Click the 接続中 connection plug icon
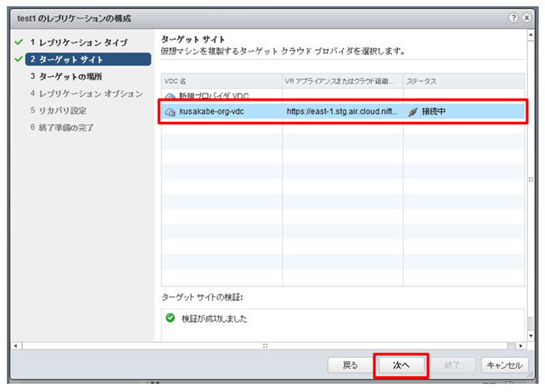545x392 pixels. (x=413, y=112)
